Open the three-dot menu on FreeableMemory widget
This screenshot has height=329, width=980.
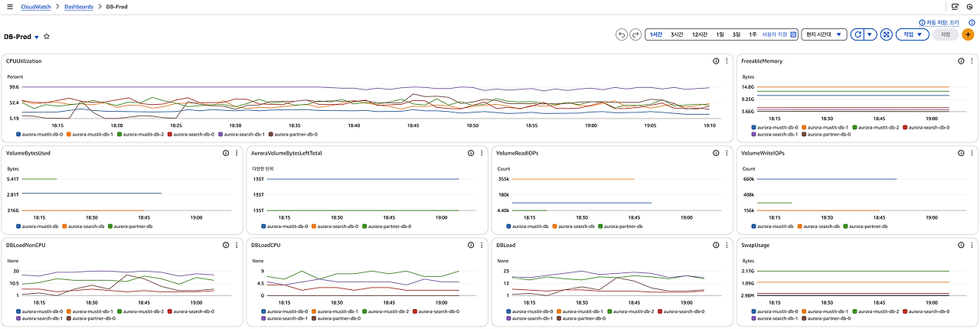click(x=972, y=60)
